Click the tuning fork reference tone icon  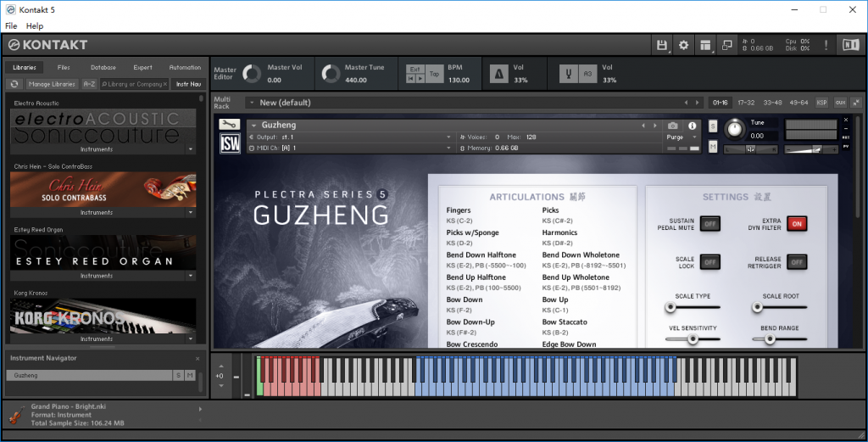569,74
